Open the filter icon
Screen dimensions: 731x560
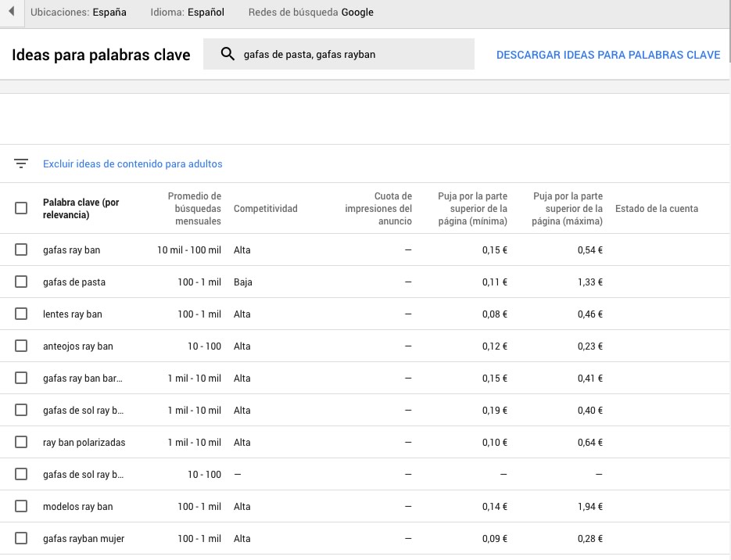(x=21, y=163)
